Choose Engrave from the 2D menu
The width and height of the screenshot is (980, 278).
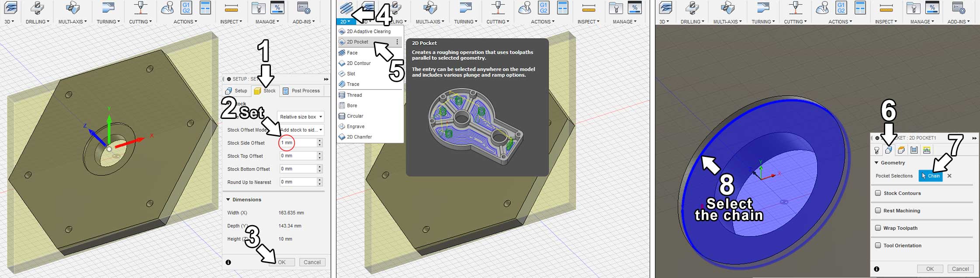tap(370, 126)
